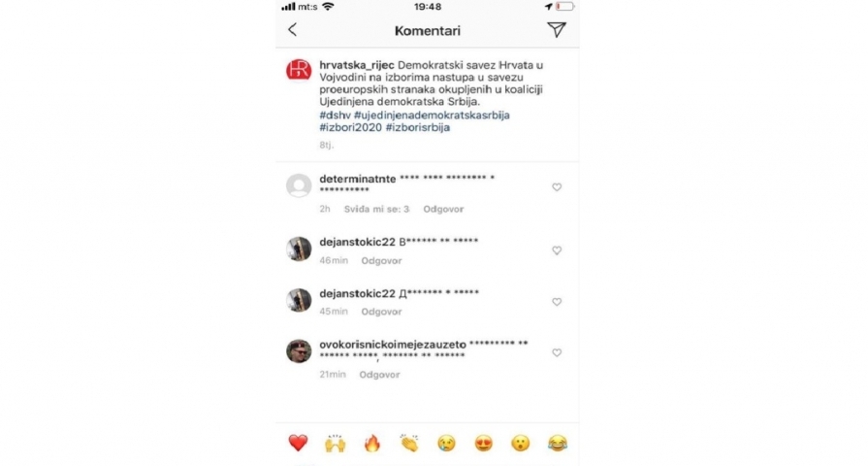Insert the surprised face emoji
Screen dimensions: 868x466
pyautogui.click(x=521, y=443)
